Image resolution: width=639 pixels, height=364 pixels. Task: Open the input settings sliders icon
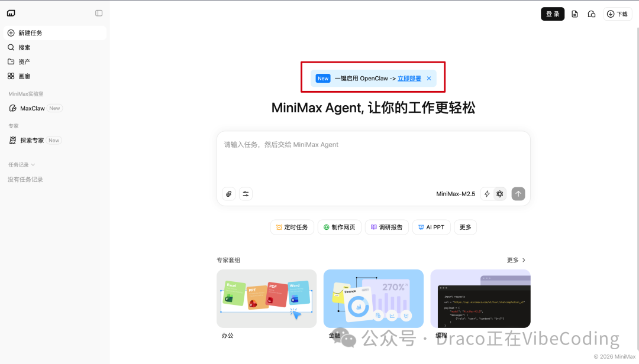246,194
